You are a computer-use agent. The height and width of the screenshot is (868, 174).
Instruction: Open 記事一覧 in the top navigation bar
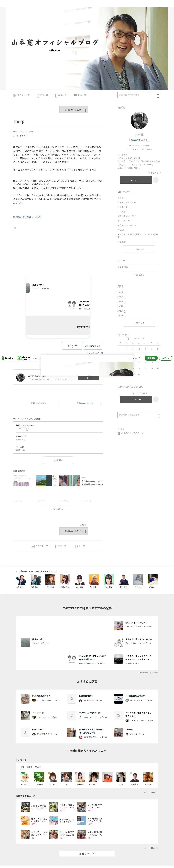tap(43, 95)
